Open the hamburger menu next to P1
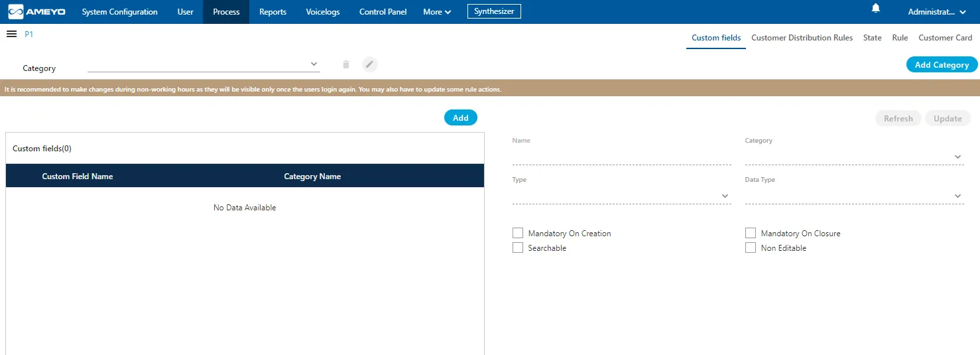 tap(11, 34)
